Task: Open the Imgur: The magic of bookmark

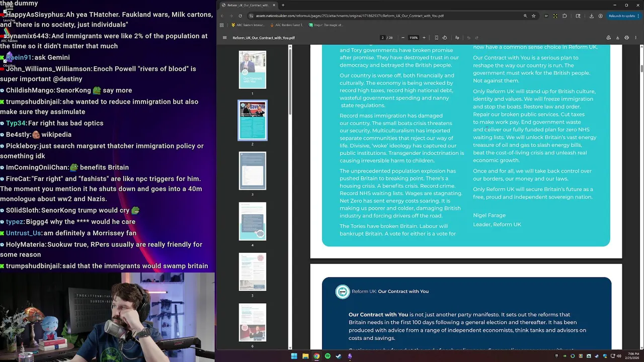Action: click(x=326, y=25)
